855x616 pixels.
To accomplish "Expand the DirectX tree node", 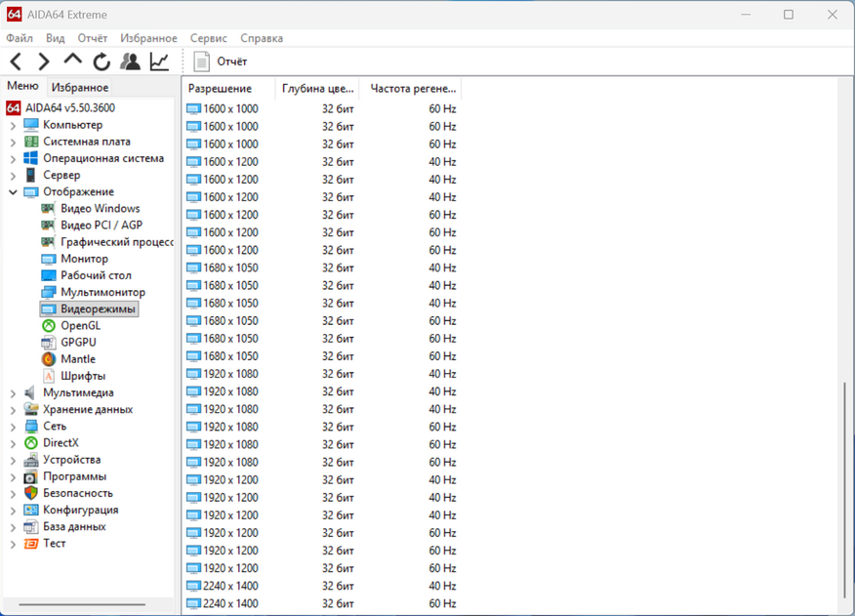I will click(13, 443).
